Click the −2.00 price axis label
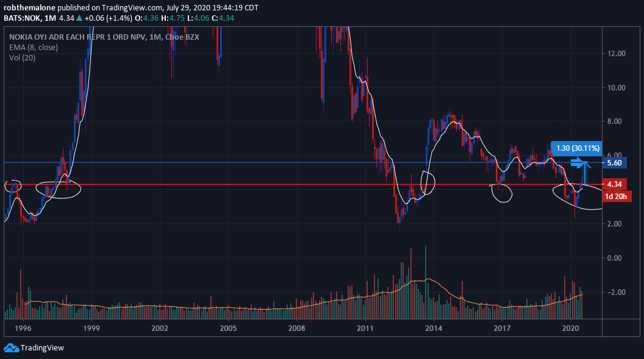The height and width of the screenshot is (359, 644). coord(617,292)
